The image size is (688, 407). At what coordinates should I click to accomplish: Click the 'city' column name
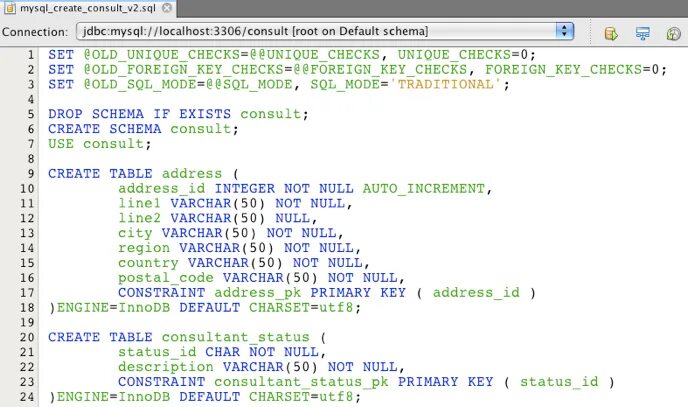[135, 233]
